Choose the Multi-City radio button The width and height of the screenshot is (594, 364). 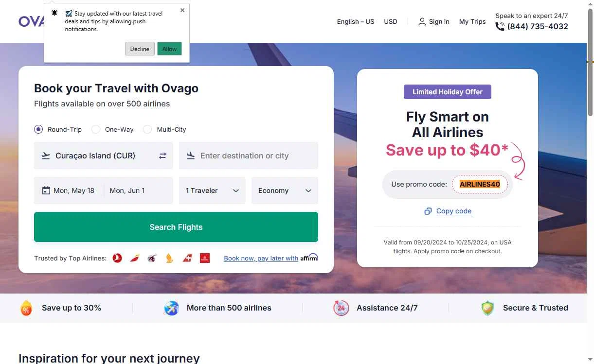coord(147,129)
